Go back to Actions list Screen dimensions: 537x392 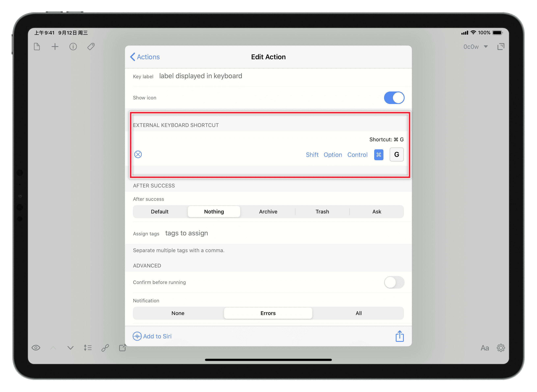(145, 57)
